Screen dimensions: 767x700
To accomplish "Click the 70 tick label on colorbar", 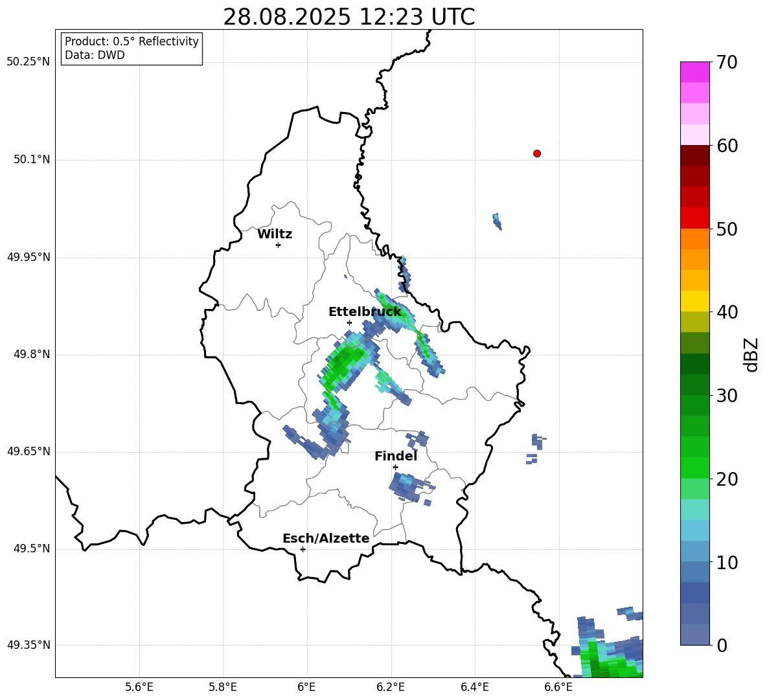I will point(727,62).
